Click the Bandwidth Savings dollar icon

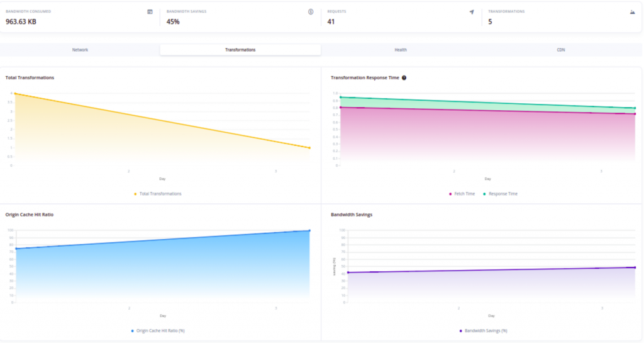tap(311, 12)
